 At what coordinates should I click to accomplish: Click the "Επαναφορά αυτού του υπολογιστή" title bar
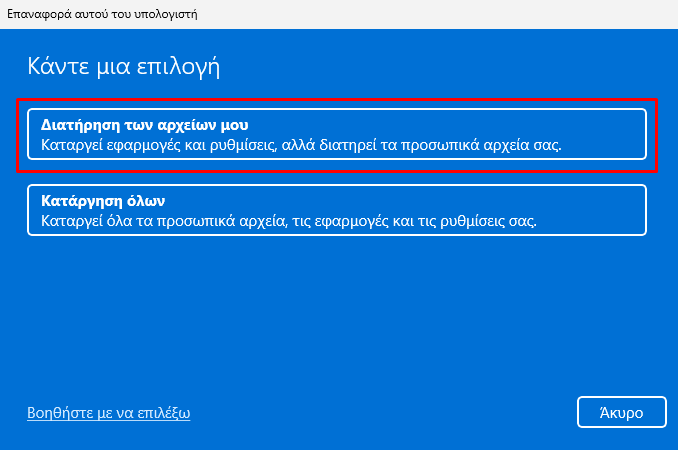point(339,14)
